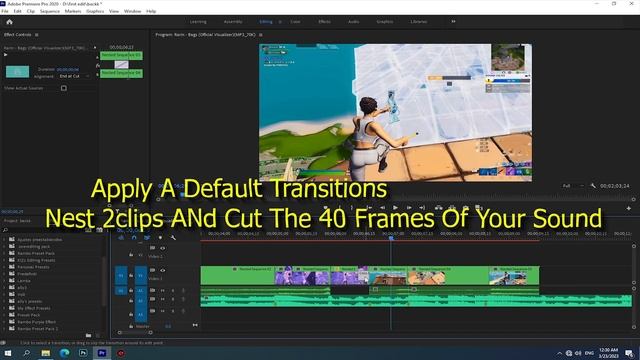This screenshot has width=640, height=360.
Task: Play the transition preview in Effect Controls
Action: (6, 55)
